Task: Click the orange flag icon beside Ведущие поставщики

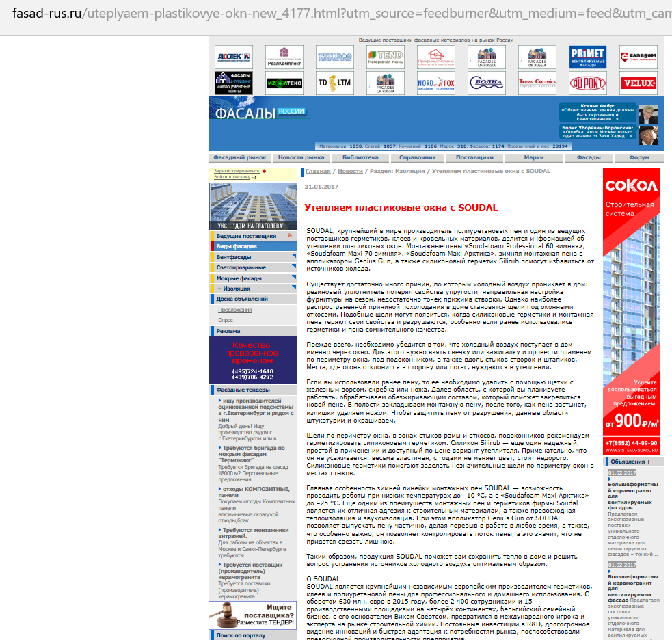Action: click(290, 236)
